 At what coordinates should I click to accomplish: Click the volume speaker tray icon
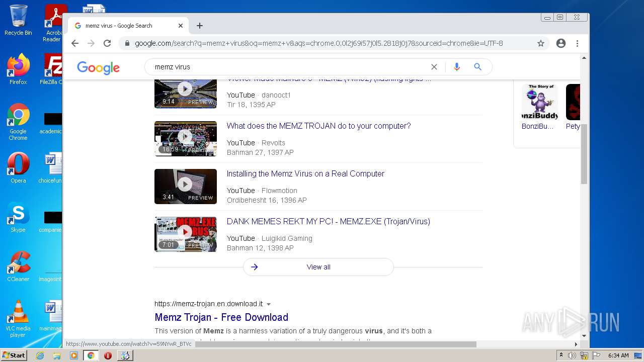click(x=572, y=355)
